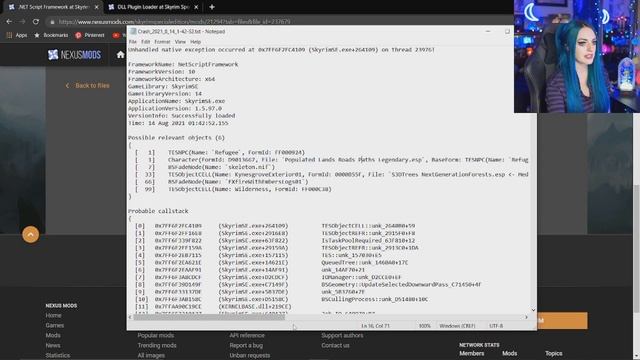
Task: Click the Notepad icon in title bar
Action: pos(133,31)
